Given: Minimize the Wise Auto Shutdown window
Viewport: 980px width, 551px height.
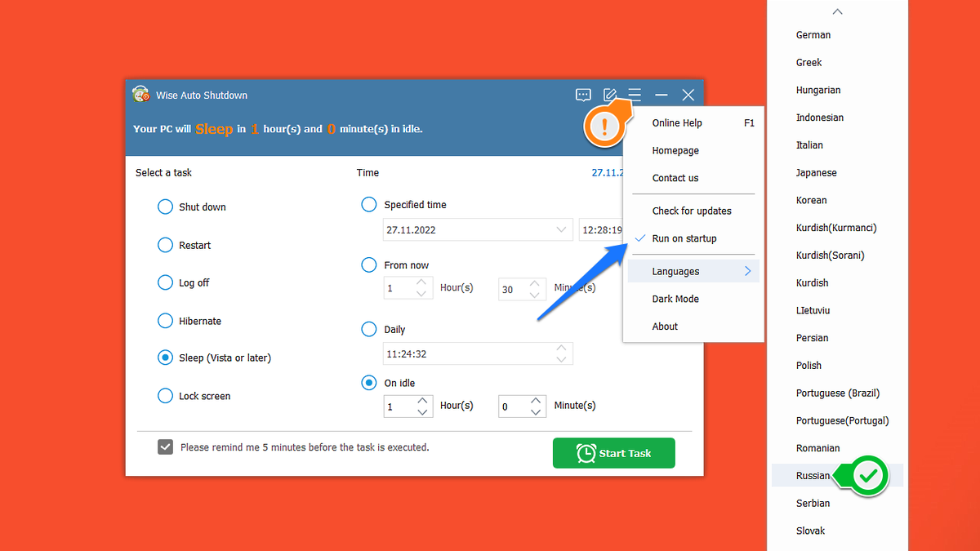Looking at the screenshot, I should coord(661,95).
